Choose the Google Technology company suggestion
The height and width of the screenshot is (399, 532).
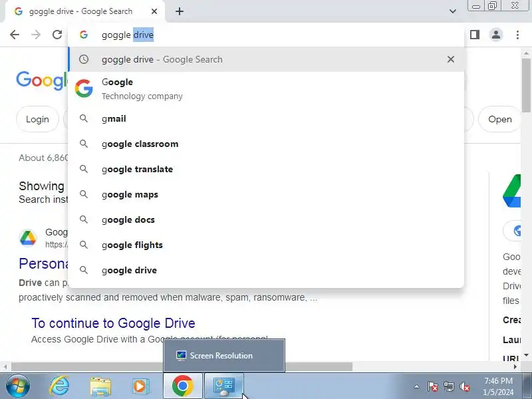266,88
